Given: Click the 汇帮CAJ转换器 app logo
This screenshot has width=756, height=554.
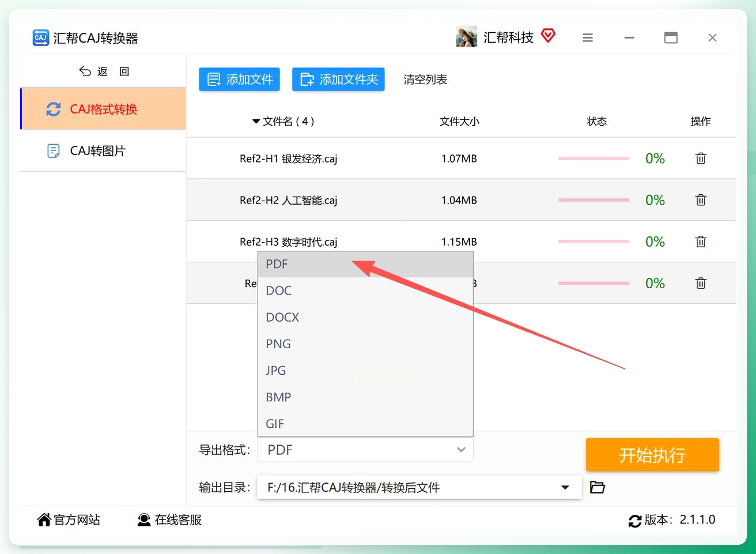Looking at the screenshot, I should [x=40, y=38].
